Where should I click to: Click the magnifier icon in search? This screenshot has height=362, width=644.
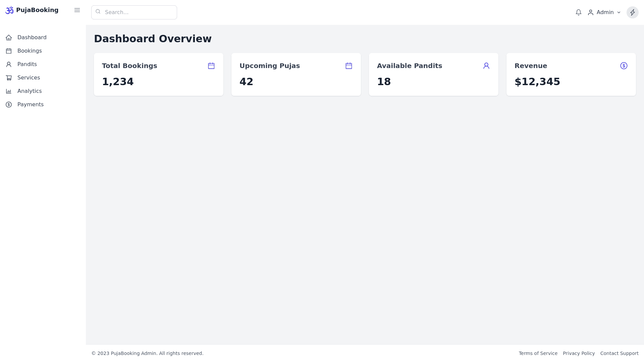[98, 12]
